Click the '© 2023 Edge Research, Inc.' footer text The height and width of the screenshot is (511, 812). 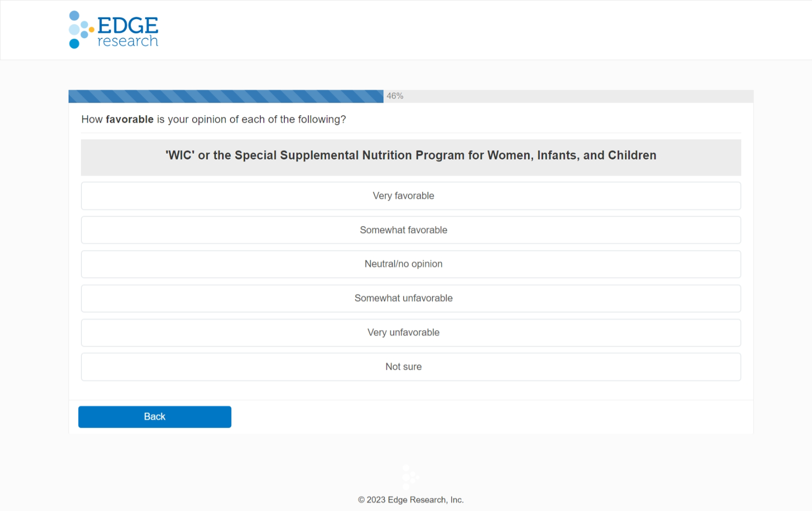click(x=410, y=500)
